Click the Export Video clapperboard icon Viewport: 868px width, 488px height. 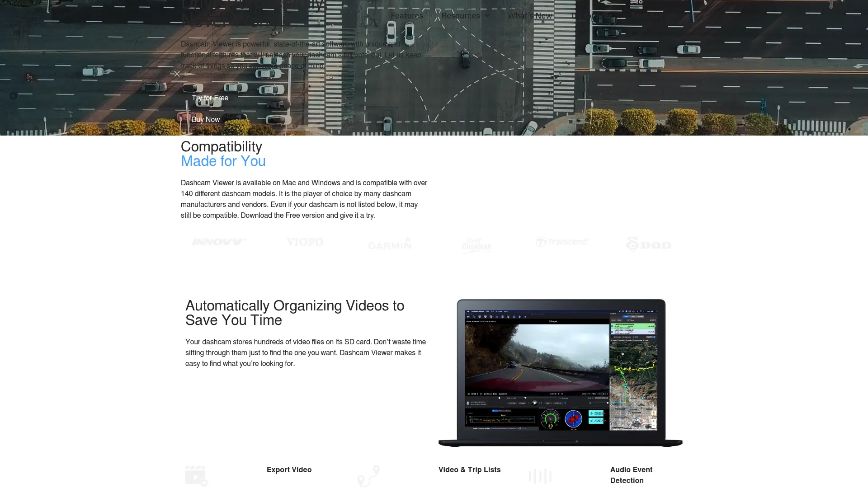tap(196, 476)
